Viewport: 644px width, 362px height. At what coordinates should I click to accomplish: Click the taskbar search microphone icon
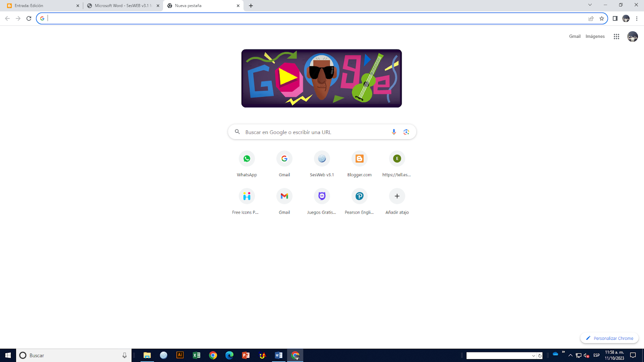(124, 355)
